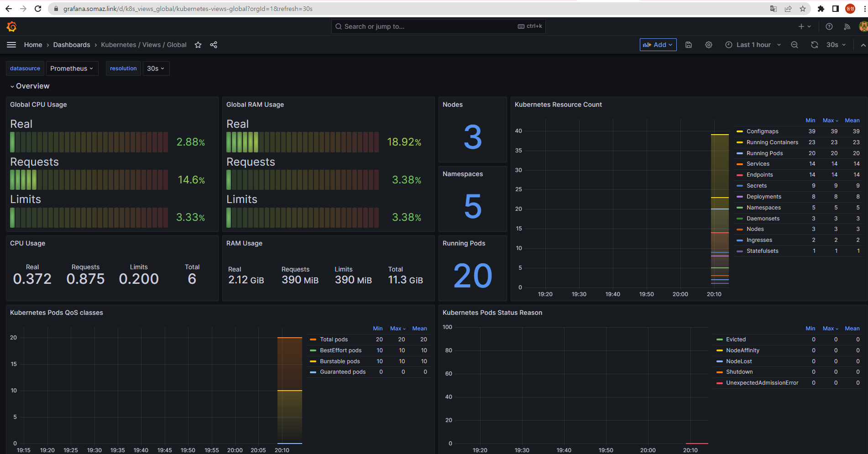Star the Kubernetes Views Global dashboard
Screen dimensions: 868x454
point(198,45)
